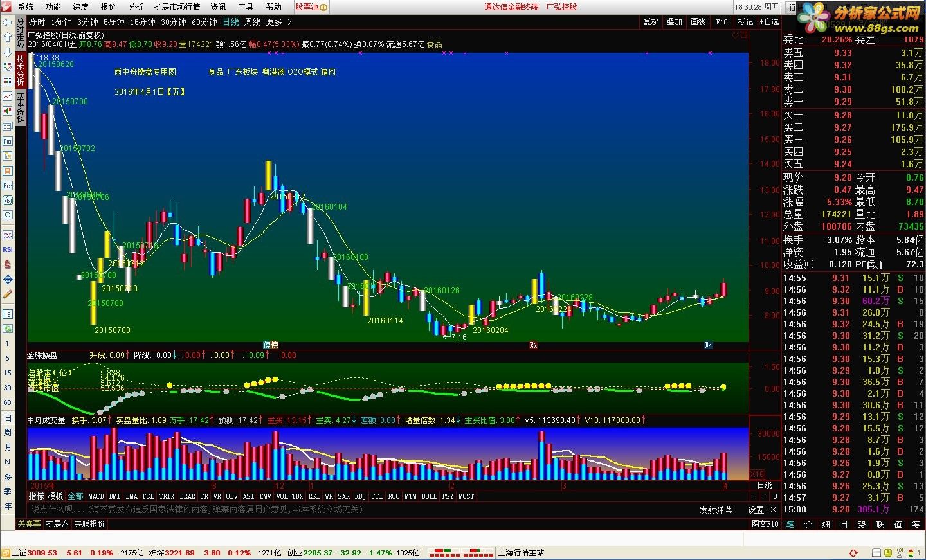Apply the VOL-TDX indicator

pyautogui.click(x=290, y=496)
